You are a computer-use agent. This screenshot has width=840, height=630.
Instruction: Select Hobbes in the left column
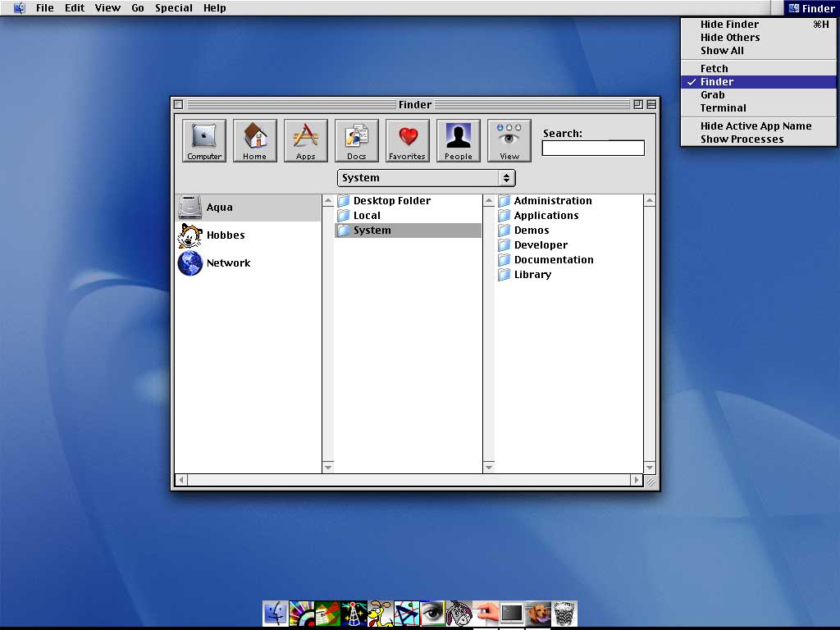coord(225,235)
